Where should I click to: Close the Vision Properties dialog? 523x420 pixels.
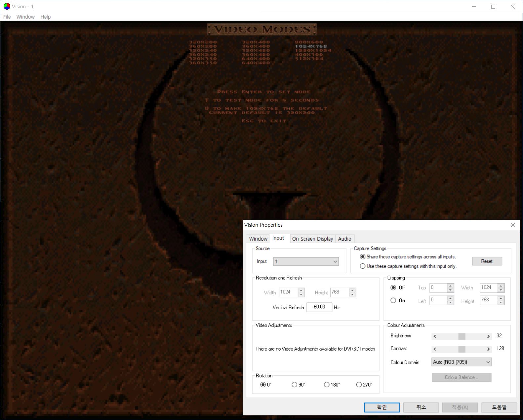point(513,225)
